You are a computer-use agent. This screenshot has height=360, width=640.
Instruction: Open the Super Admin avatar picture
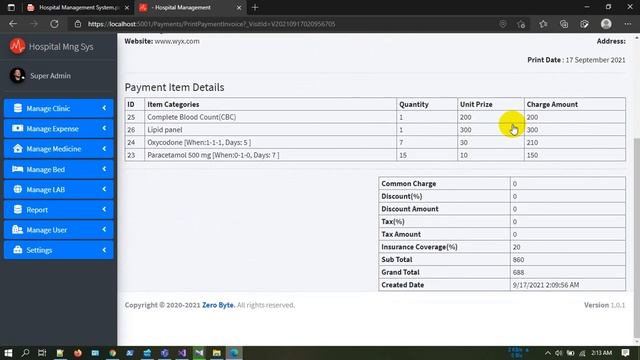pyautogui.click(x=17, y=76)
